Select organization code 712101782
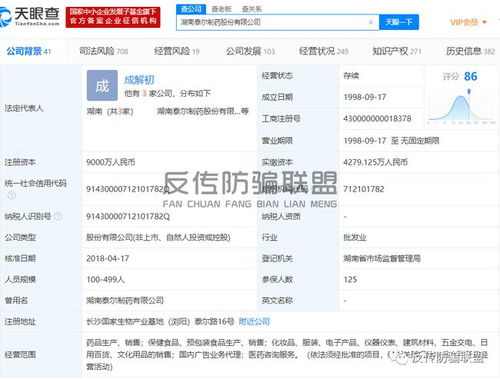The image size is (500, 379). pos(364,189)
